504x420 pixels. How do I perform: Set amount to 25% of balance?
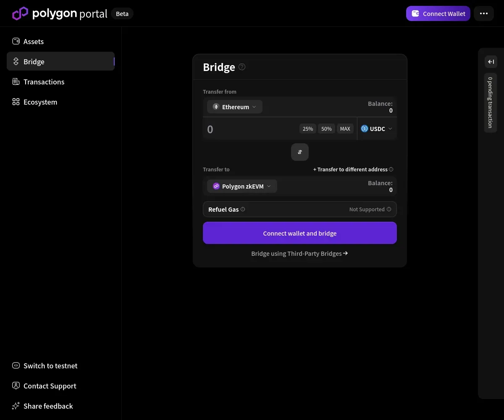[308, 129]
